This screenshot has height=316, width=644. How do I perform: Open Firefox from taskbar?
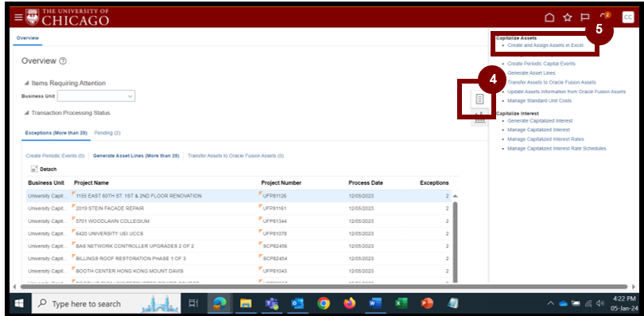tap(349, 304)
